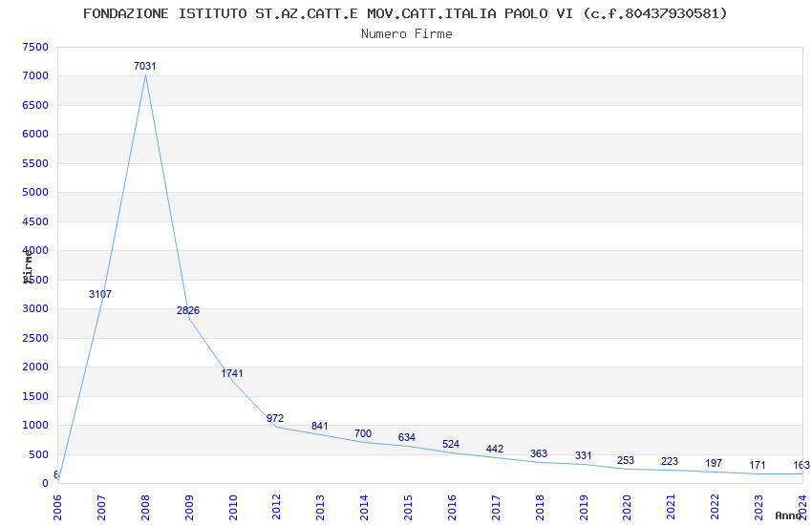Select data label 972
The width and height of the screenshot is (812, 525).
tap(275, 418)
